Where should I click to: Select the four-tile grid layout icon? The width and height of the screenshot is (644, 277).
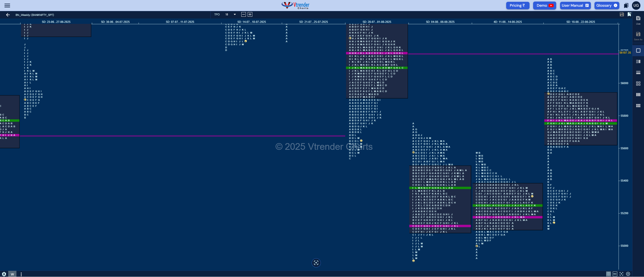(638, 84)
